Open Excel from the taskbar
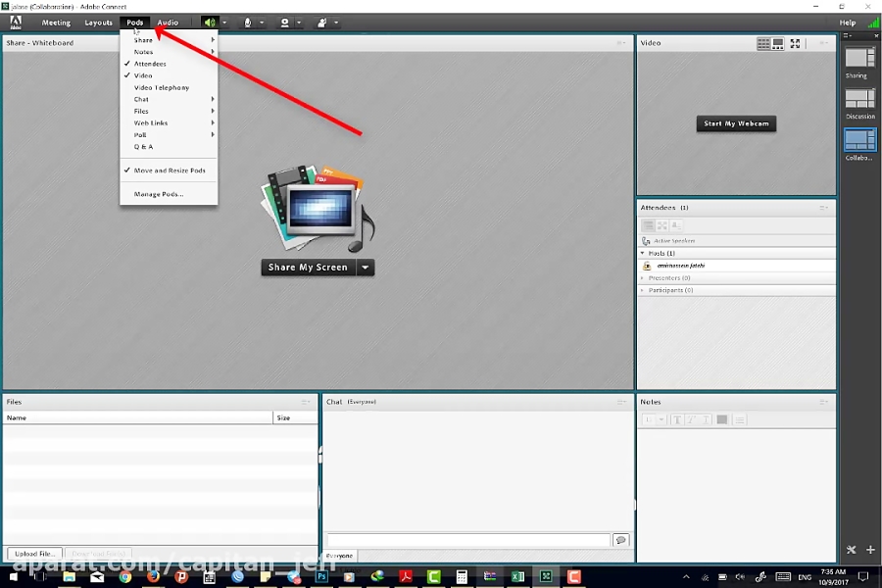The height and width of the screenshot is (588, 882). pyautogui.click(x=517, y=577)
